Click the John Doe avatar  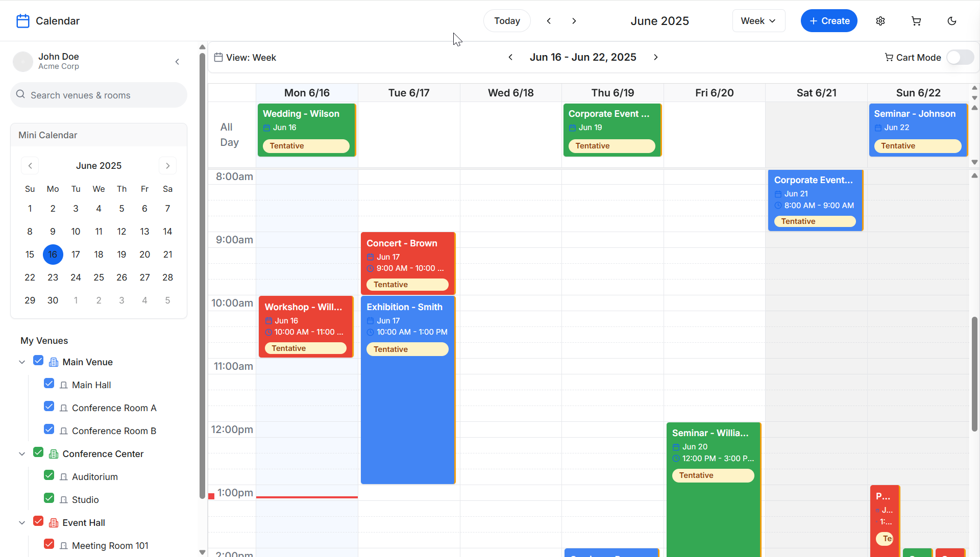[x=23, y=61]
